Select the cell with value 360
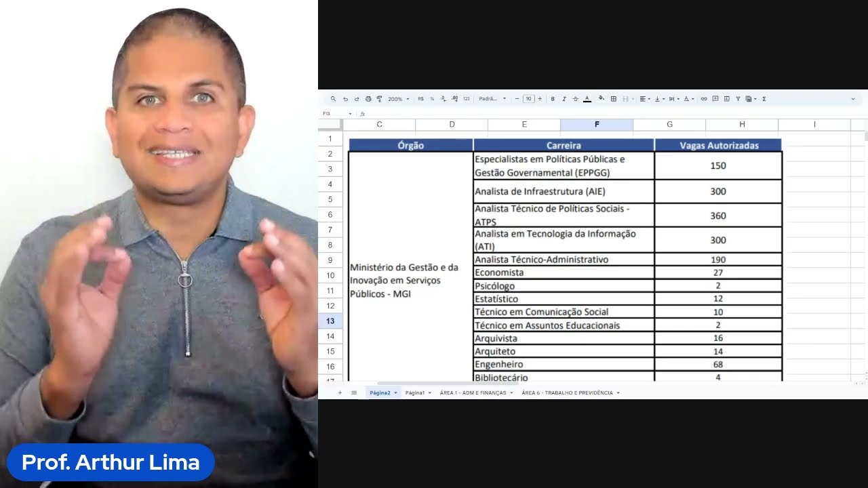 point(718,216)
